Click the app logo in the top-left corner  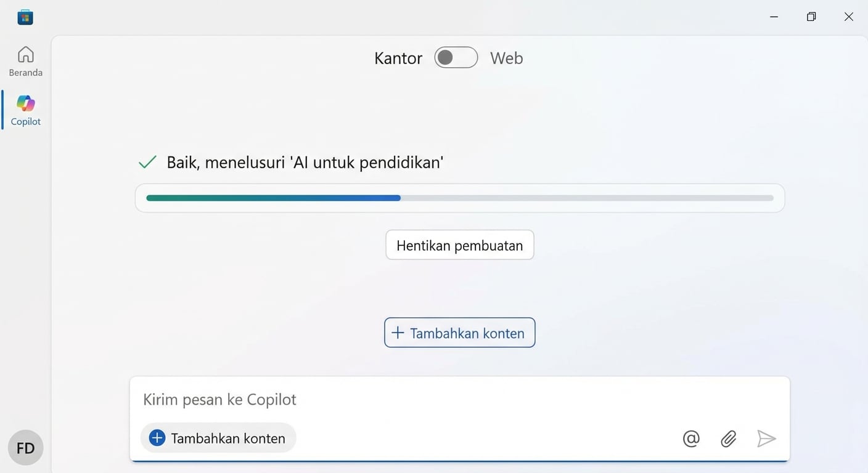[25, 17]
